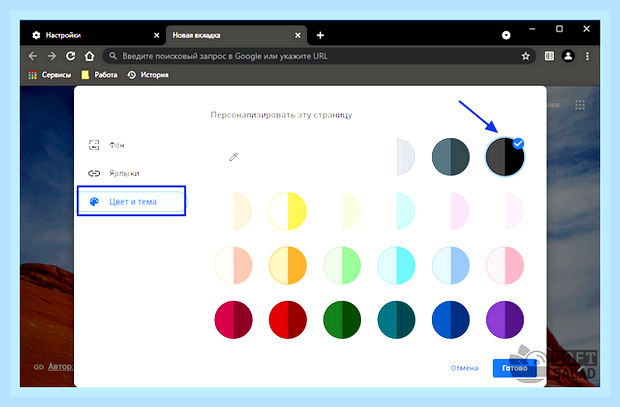The width and height of the screenshot is (620, 407).
Task: Reload the current page
Action: [71, 56]
